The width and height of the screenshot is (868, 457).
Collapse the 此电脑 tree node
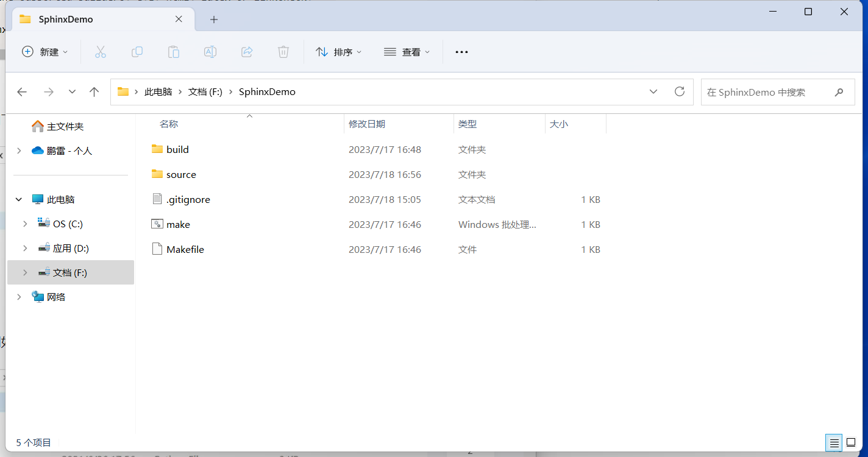click(19, 199)
